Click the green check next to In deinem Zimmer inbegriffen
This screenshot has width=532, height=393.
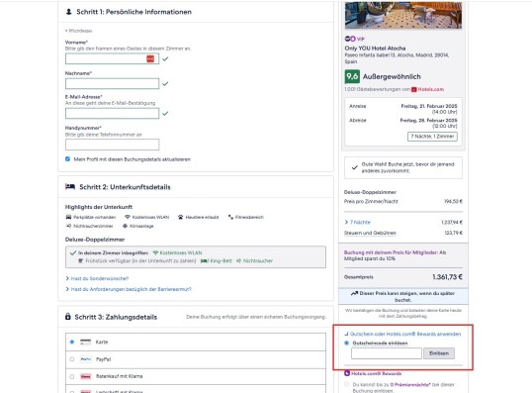[73, 252]
